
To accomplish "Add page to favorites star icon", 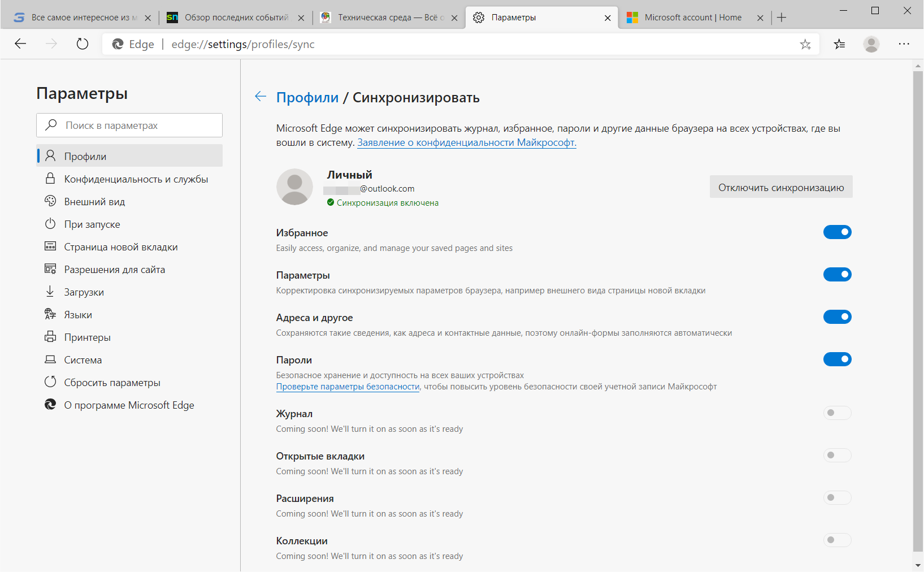I will click(x=805, y=44).
